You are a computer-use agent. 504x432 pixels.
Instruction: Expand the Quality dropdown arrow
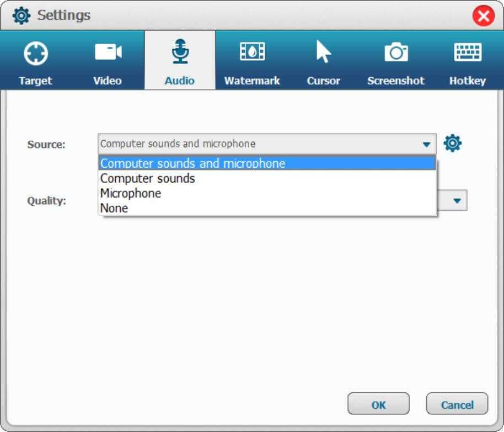coord(457,201)
